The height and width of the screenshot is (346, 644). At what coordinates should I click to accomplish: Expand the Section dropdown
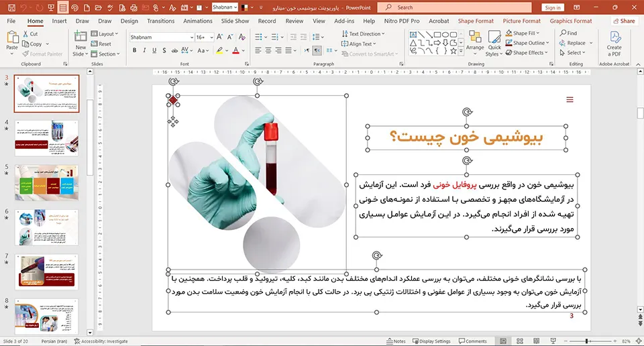(105, 54)
